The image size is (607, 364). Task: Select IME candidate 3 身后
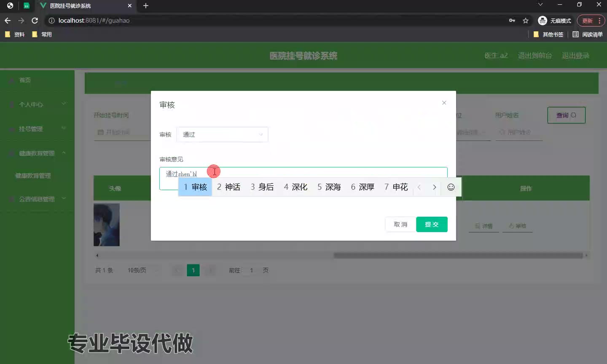(262, 187)
